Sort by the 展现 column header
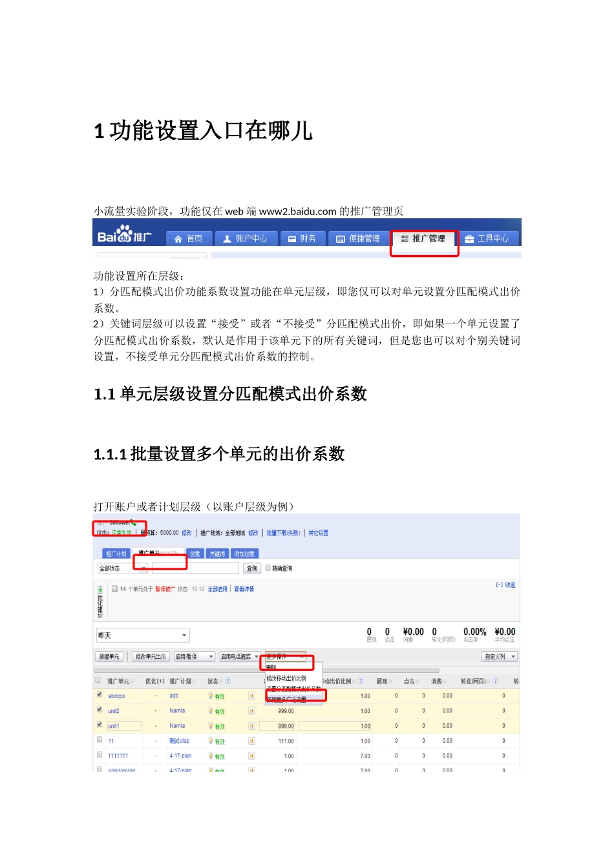 coord(384,681)
